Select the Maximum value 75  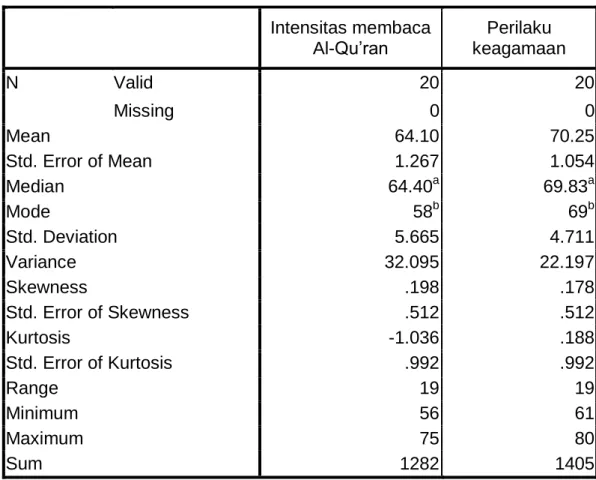[x=429, y=438]
